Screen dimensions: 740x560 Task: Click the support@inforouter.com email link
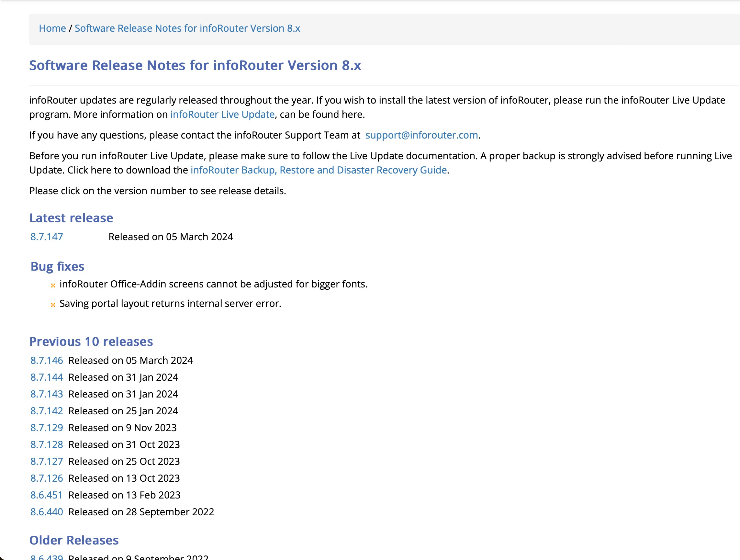pos(421,135)
